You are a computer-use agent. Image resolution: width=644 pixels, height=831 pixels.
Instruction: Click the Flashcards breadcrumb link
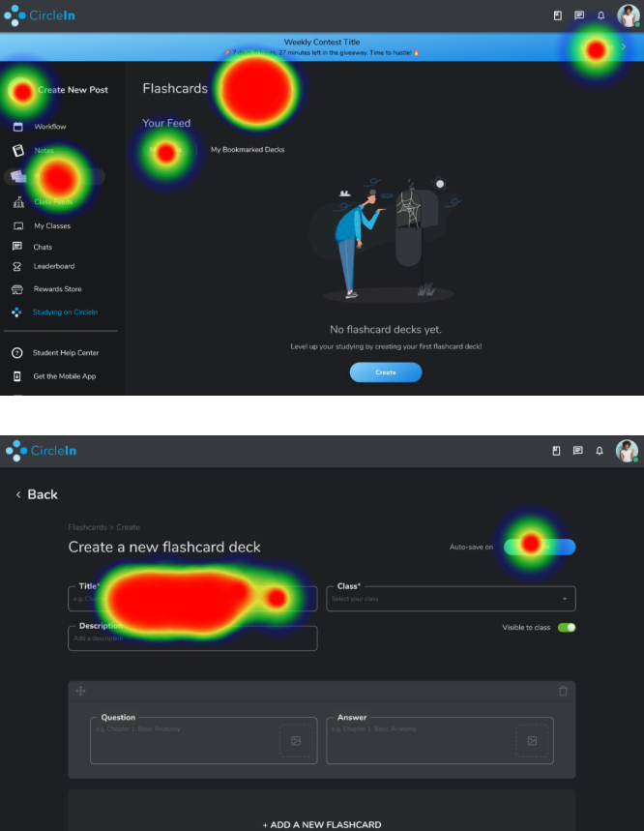coord(87,527)
